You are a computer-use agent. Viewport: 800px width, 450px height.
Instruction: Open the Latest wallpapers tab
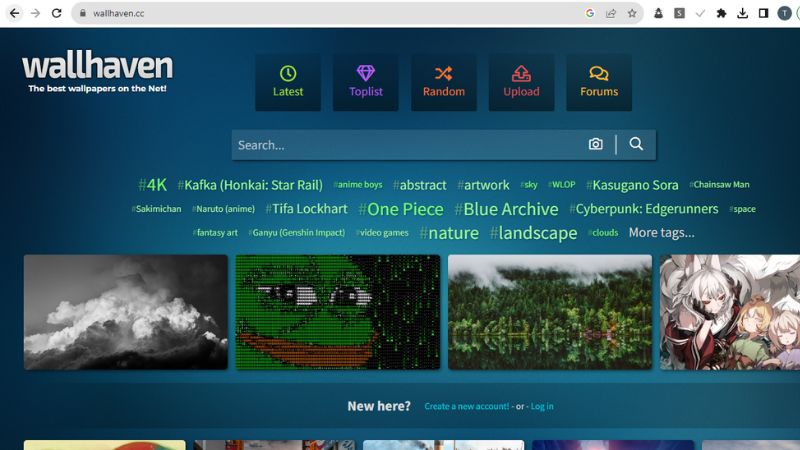(x=288, y=82)
